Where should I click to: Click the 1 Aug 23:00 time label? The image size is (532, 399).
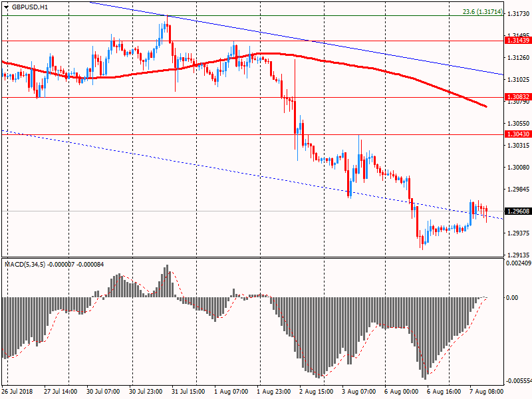[x=275, y=391]
